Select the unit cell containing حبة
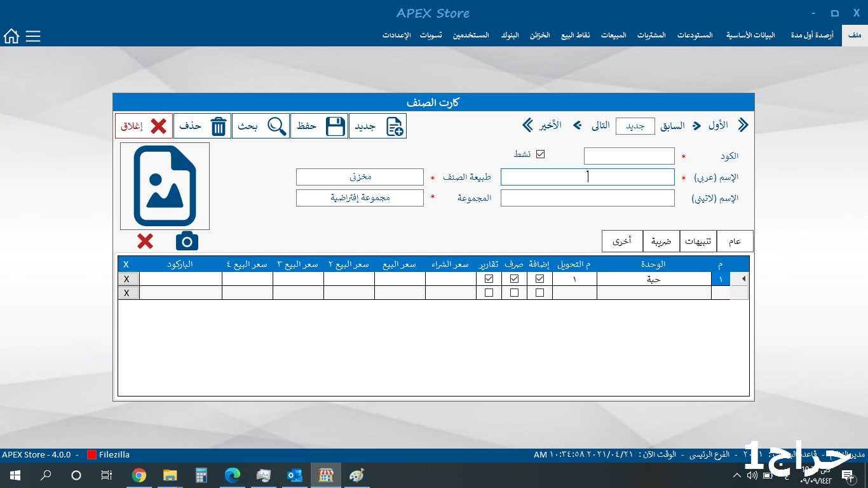The width and height of the screenshot is (868, 488). pos(653,279)
